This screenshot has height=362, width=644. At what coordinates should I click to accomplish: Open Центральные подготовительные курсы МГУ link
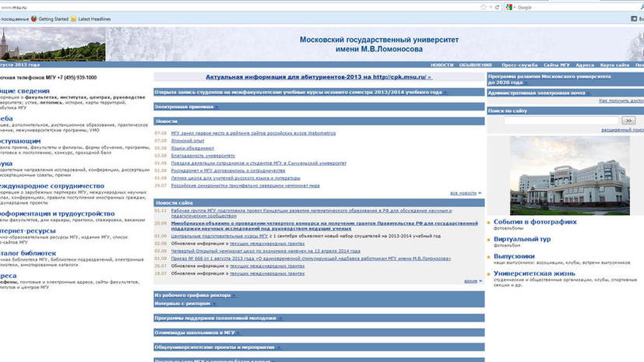click(220, 236)
